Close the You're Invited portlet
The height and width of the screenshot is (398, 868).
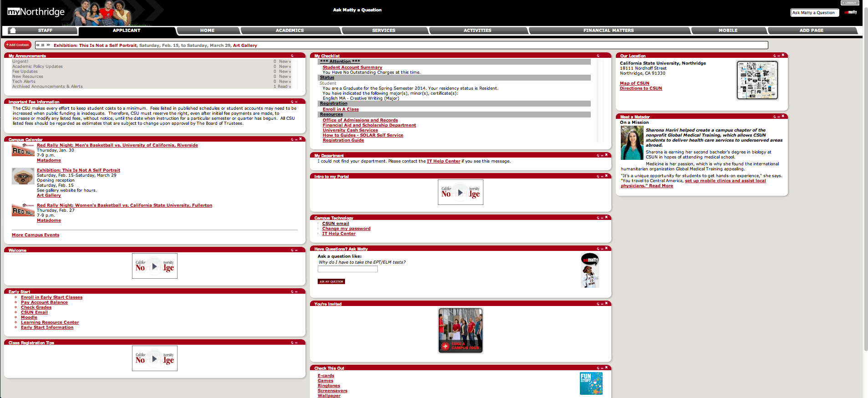coord(606,304)
